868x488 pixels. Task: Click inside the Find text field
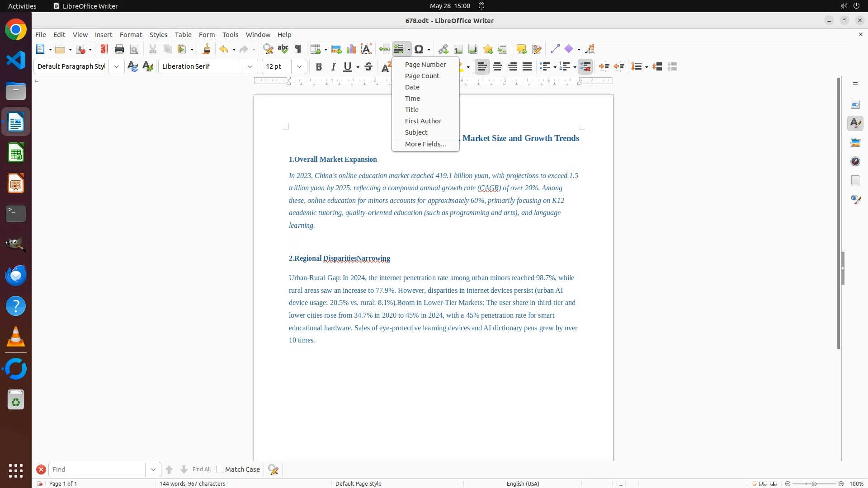tap(97, 469)
